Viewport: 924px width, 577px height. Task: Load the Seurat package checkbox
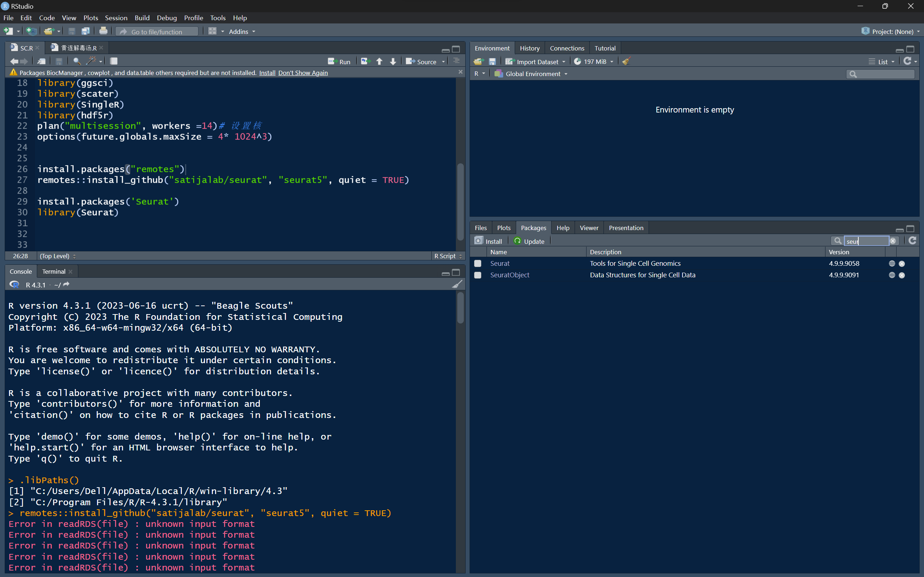(x=477, y=263)
